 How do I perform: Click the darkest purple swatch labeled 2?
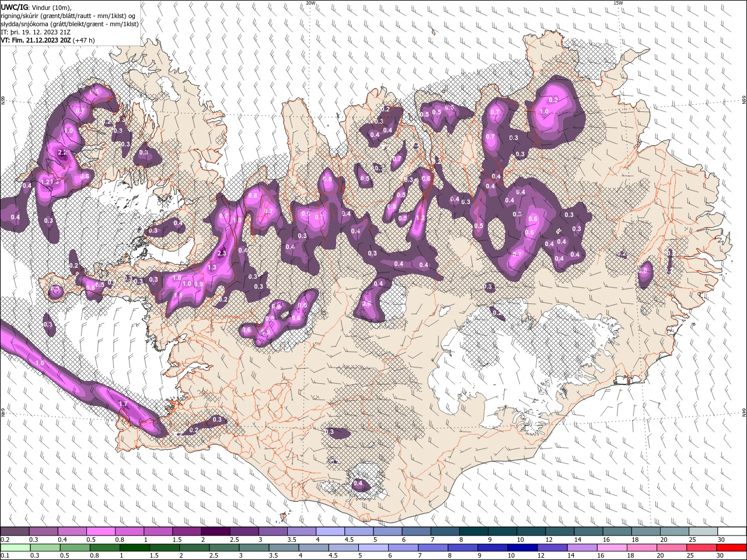(x=215, y=531)
